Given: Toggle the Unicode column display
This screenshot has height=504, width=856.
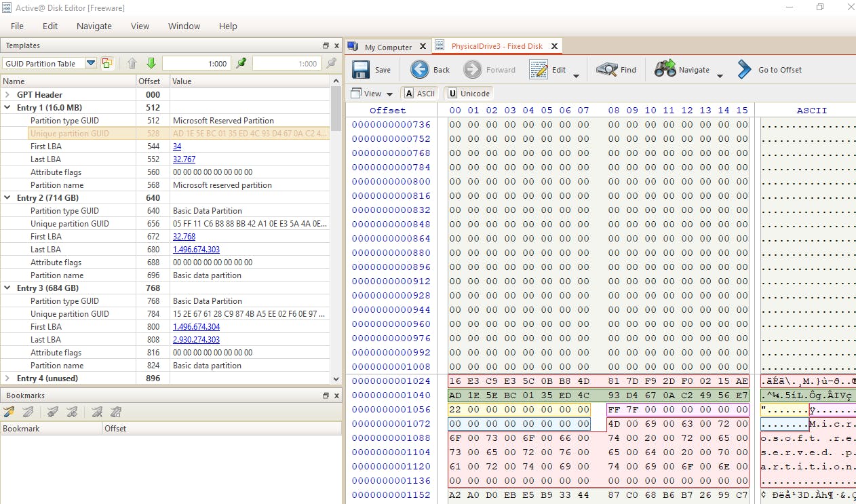Looking at the screenshot, I should (468, 94).
